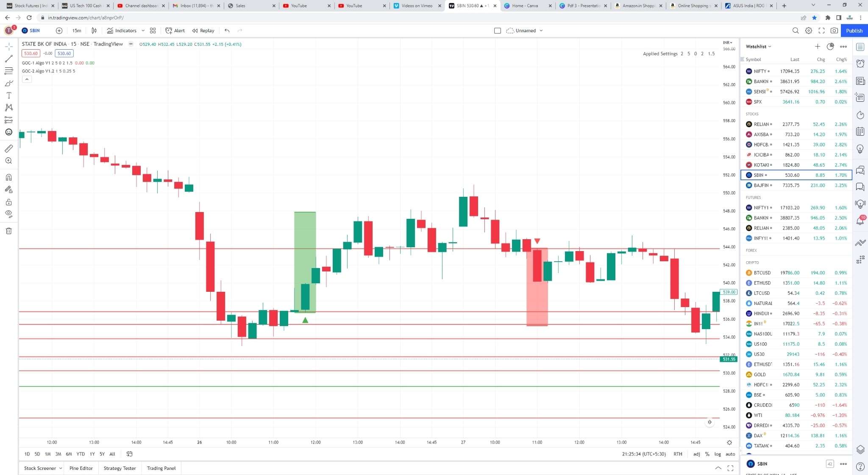This screenshot has height=475, width=868.
Task: Click the Publish button
Action: point(854,31)
